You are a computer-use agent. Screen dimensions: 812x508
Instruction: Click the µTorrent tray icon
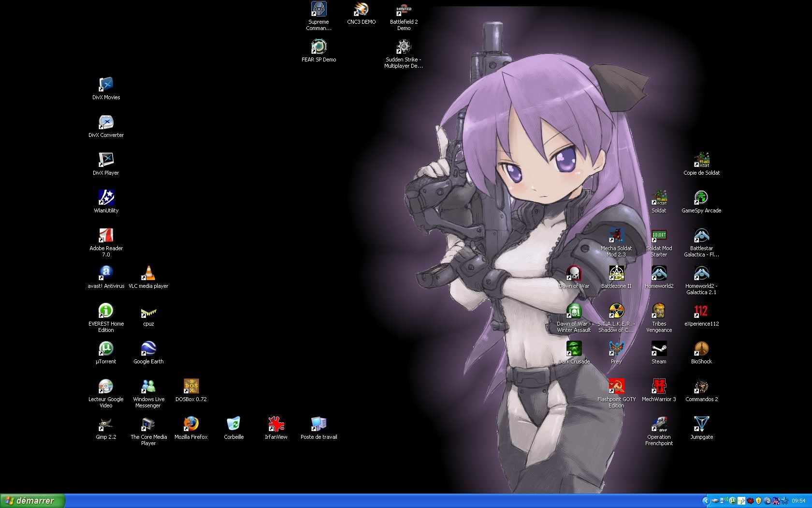[732, 501]
